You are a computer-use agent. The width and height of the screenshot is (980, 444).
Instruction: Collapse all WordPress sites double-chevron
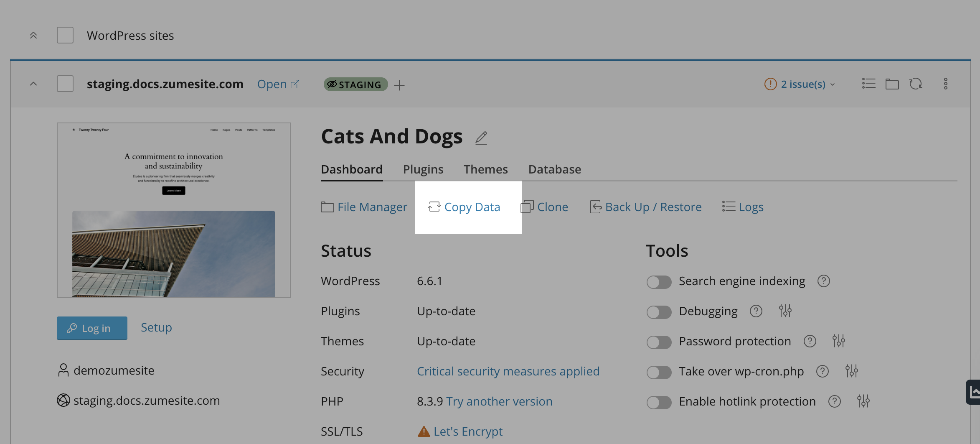pyautogui.click(x=33, y=36)
